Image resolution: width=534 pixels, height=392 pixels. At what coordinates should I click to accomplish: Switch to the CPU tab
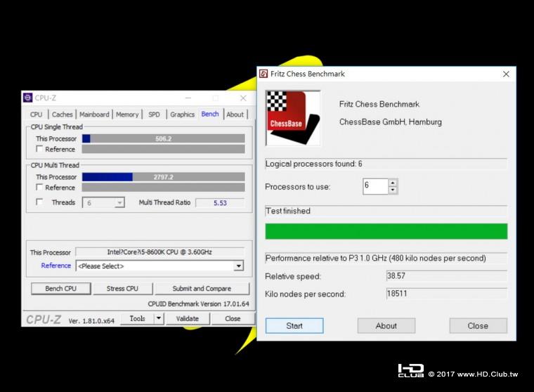point(36,115)
